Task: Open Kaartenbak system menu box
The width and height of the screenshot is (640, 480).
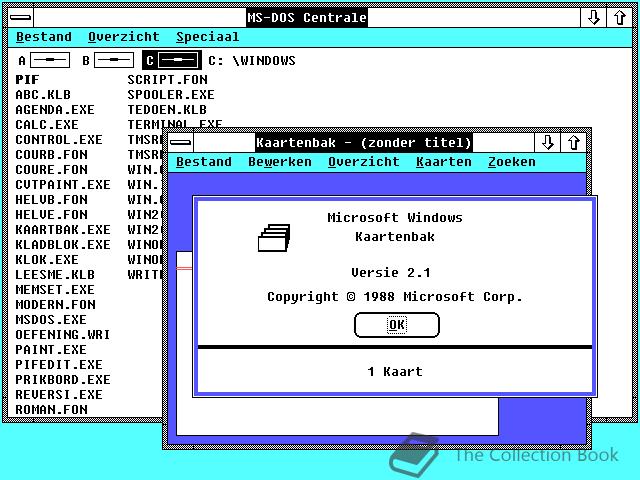Action: [x=180, y=142]
